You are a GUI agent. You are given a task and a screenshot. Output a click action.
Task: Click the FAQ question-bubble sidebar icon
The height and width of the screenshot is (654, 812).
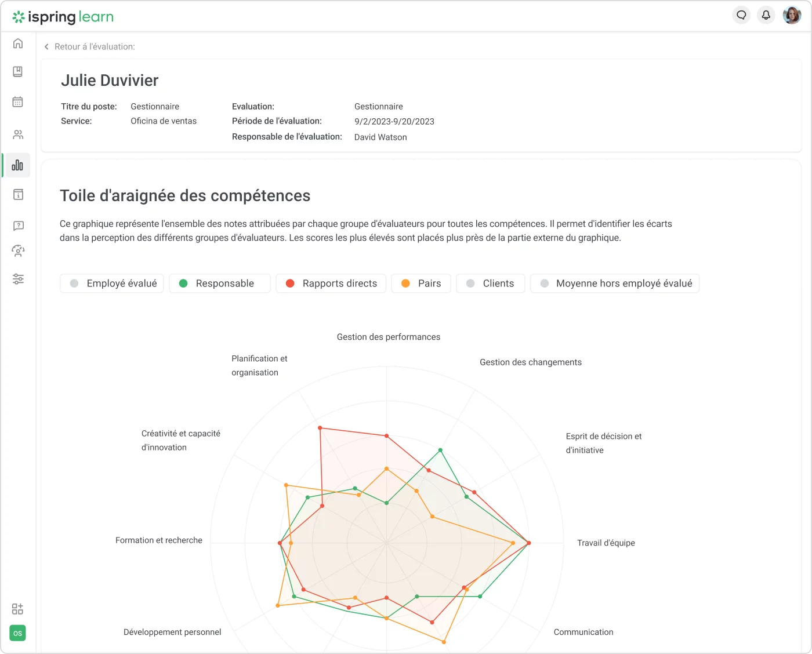point(17,226)
